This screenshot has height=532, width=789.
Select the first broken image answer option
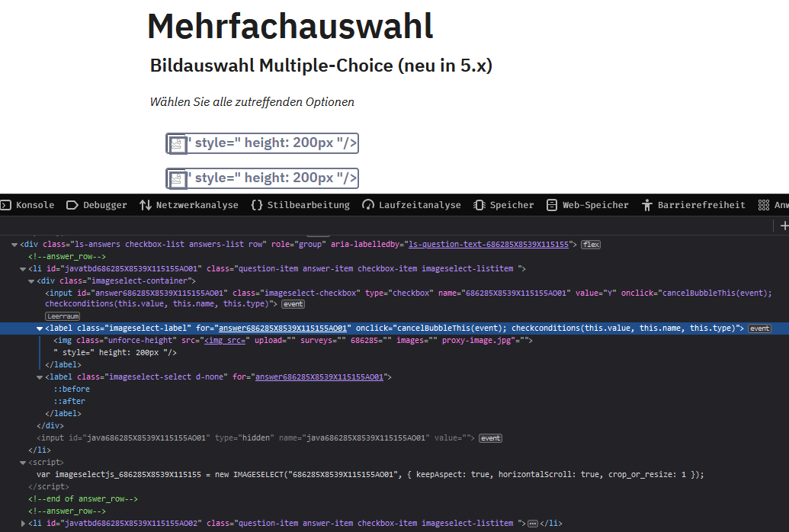[262, 143]
